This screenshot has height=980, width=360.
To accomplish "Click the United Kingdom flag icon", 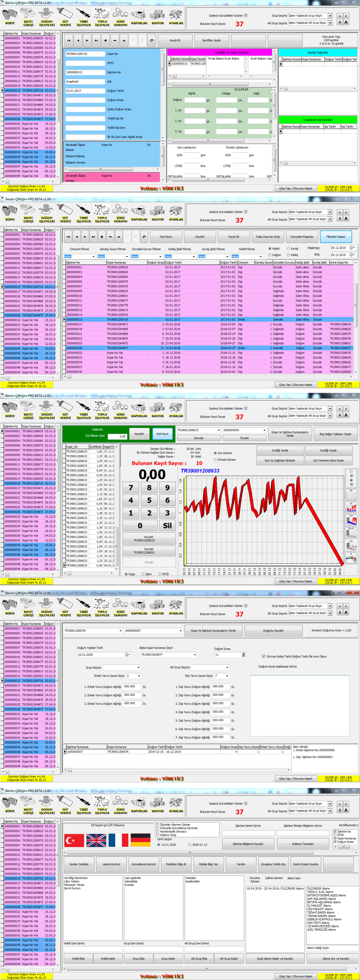I will pos(96,840).
